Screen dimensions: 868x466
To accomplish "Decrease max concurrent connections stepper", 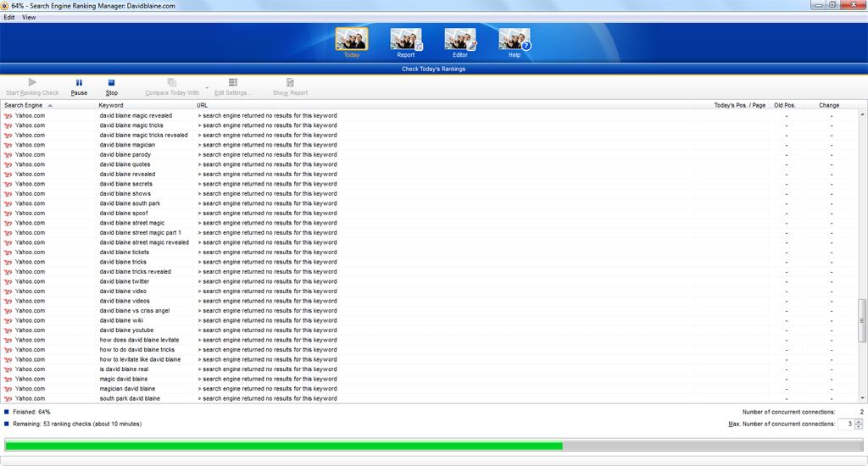I will tap(859, 427).
